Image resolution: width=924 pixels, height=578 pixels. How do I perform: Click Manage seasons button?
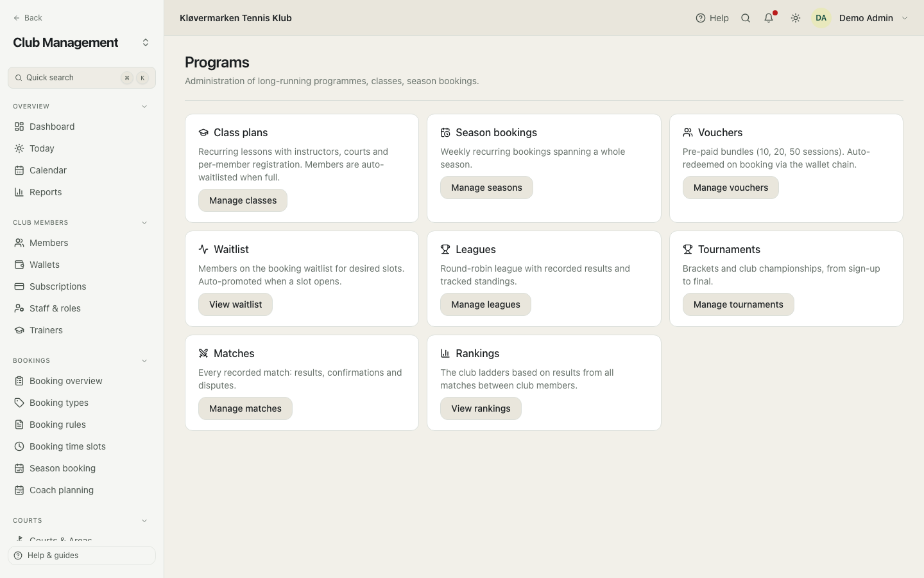(x=486, y=188)
